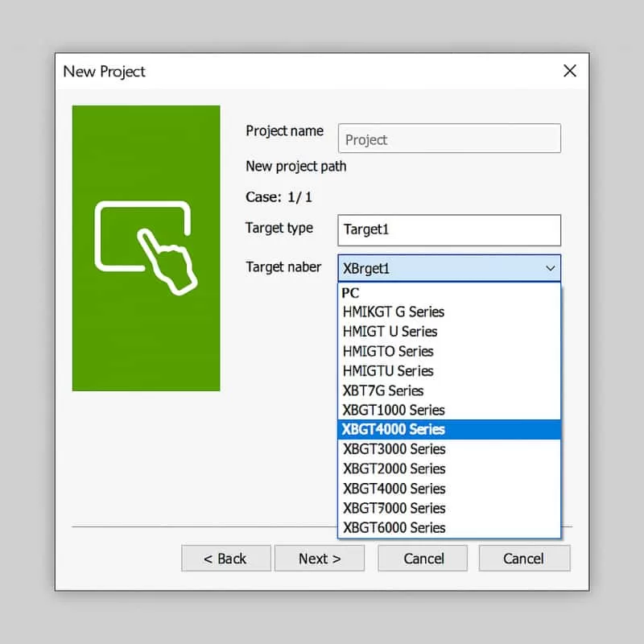The image size is (644, 644).
Task: Click the Project name input field
Action: (449, 138)
